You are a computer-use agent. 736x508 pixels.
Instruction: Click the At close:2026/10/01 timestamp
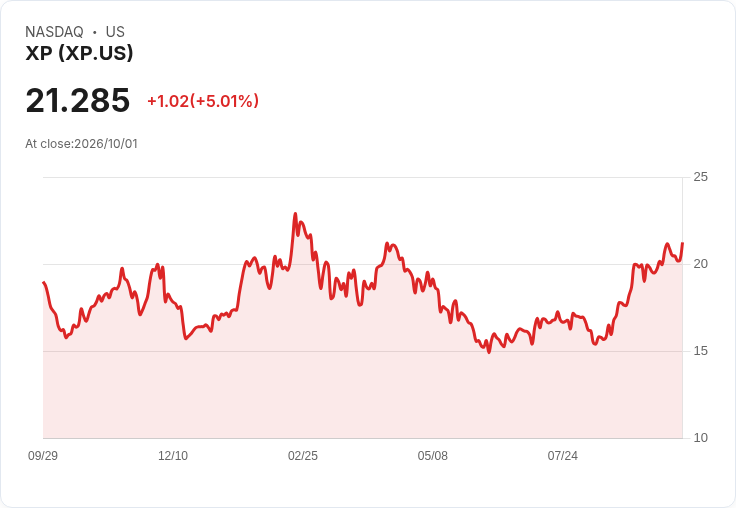82,144
